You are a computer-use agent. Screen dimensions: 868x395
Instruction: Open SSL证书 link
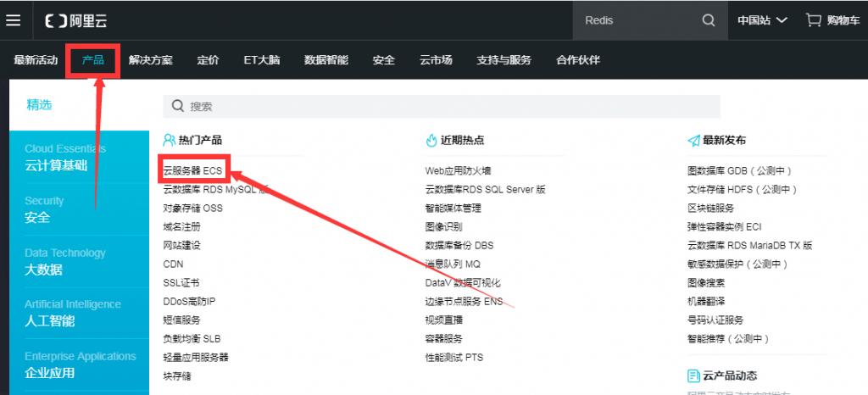point(181,283)
